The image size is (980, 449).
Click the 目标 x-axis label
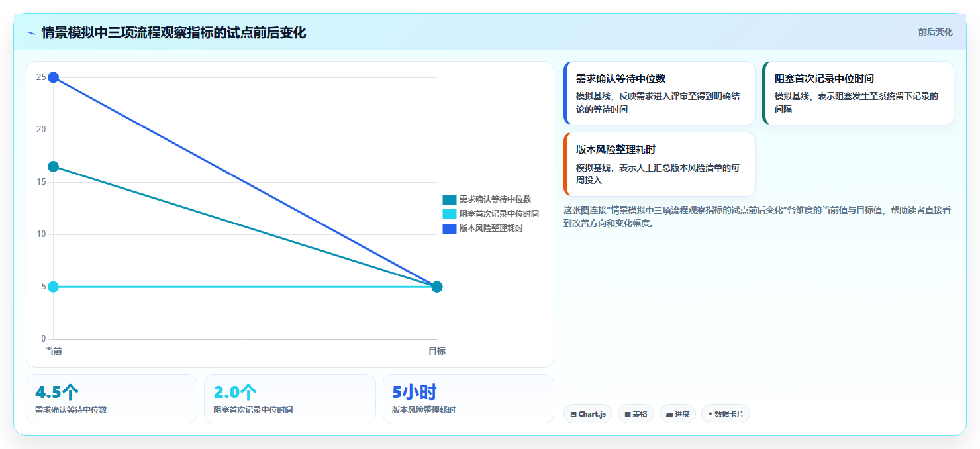tap(437, 351)
